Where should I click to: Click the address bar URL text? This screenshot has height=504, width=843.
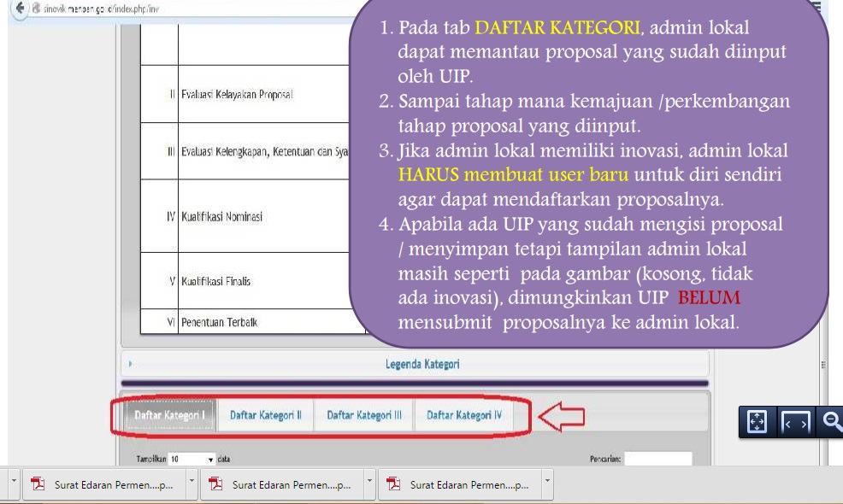[101, 9]
